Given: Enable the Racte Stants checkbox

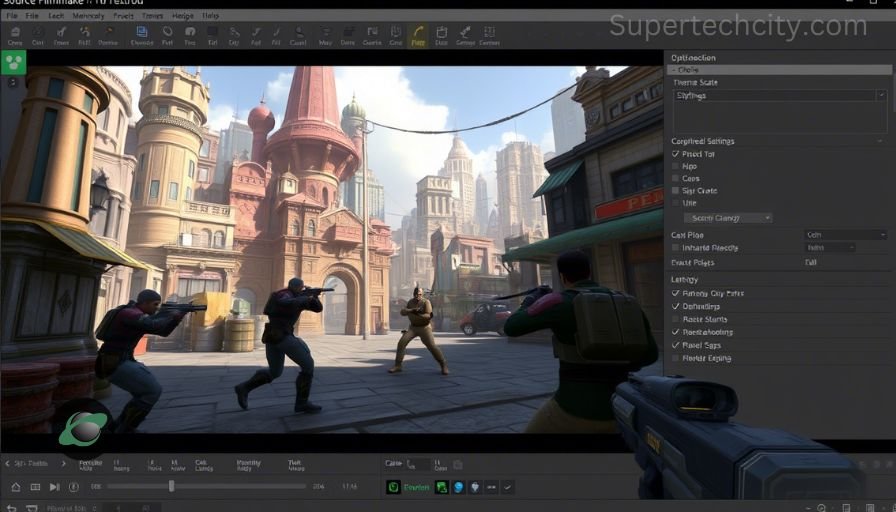Looking at the screenshot, I should click(675, 319).
